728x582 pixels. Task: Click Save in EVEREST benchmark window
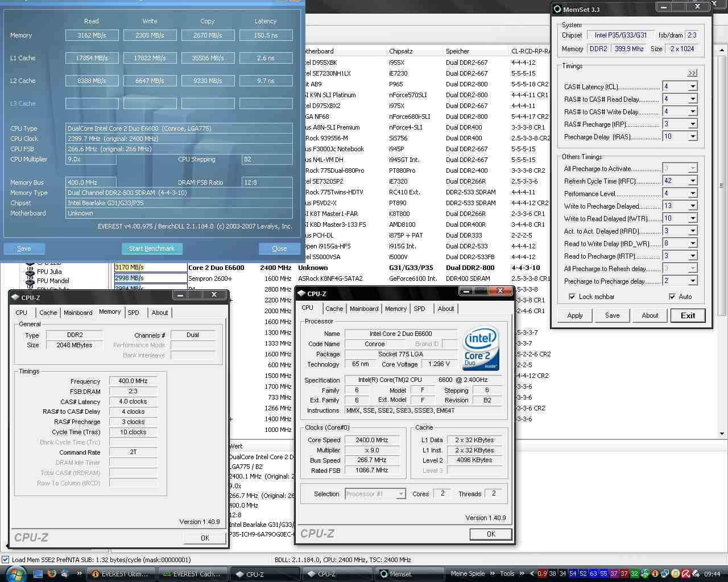(24, 248)
